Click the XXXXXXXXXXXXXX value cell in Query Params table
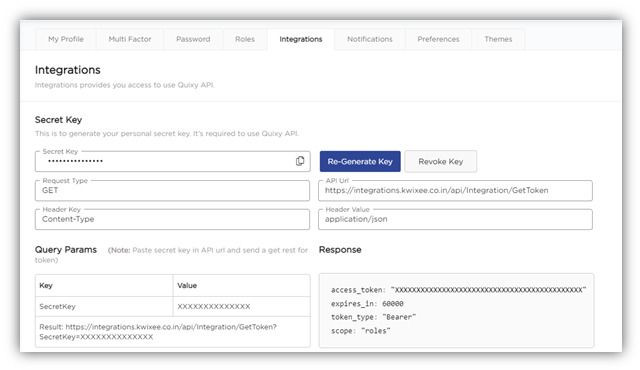640x370 pixels. [242, 306]
